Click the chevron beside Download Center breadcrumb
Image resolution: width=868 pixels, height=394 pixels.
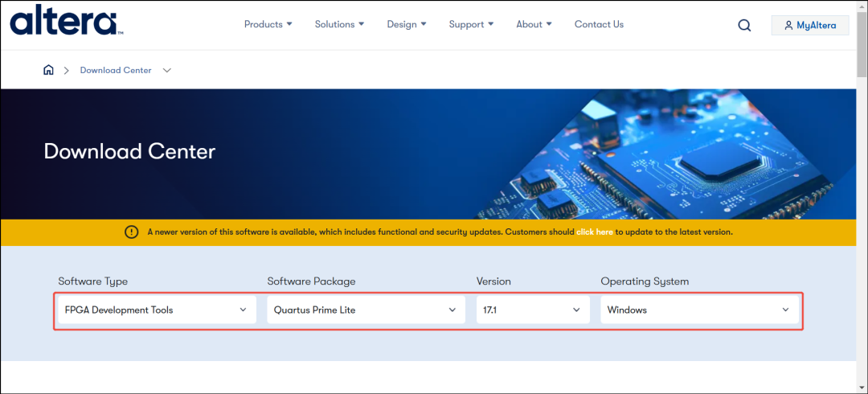pos(167,71)
